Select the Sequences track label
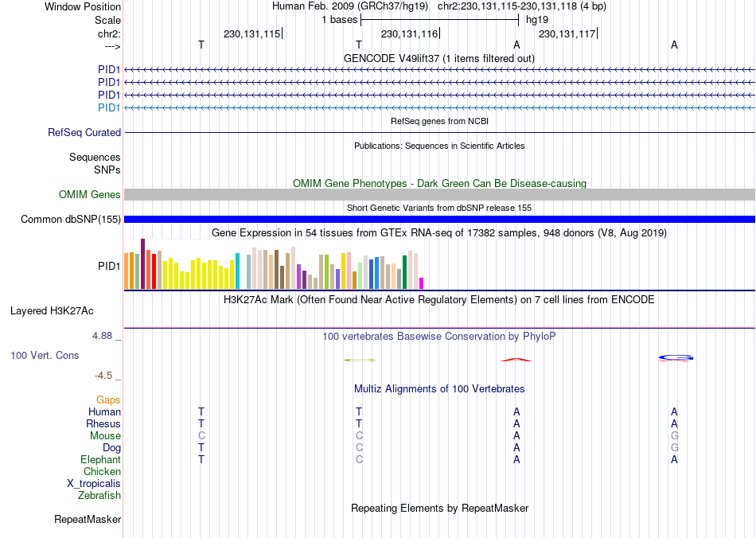 pyautogui.click(x=95, y=157)
